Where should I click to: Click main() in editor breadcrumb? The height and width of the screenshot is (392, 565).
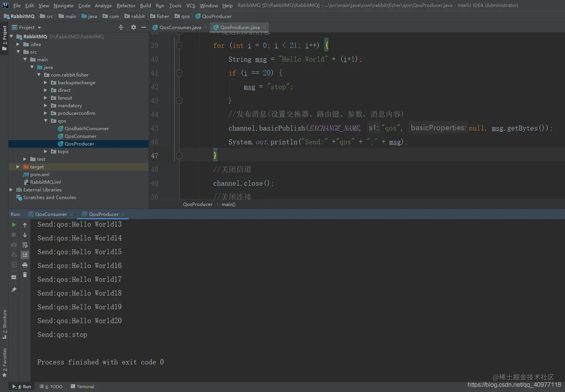pyautogui.click(x=229, y=204)
